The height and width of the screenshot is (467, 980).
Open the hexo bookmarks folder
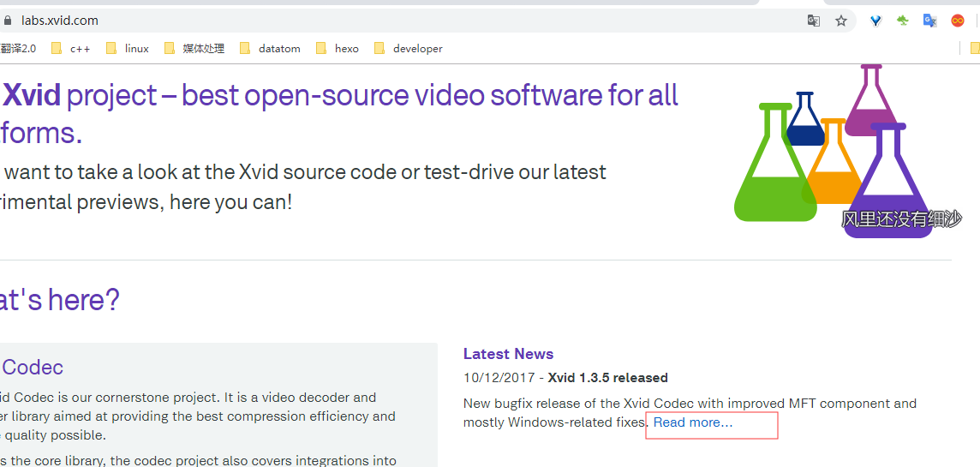click(338, 48)
